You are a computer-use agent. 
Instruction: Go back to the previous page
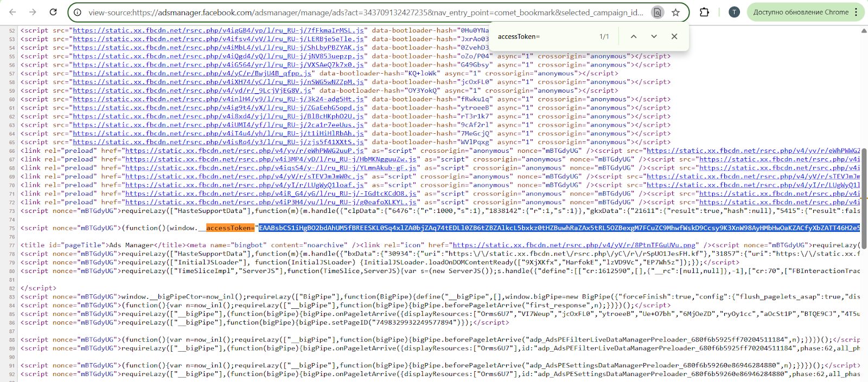point(12,12)
